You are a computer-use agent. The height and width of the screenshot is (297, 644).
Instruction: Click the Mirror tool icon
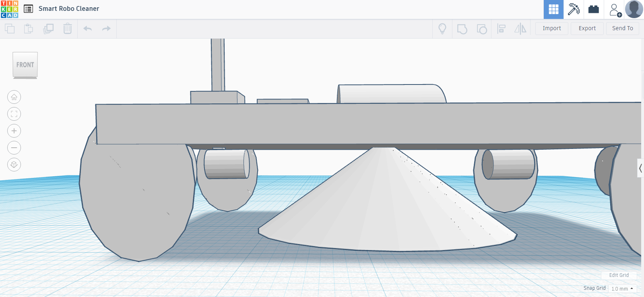tap(520, 29)
